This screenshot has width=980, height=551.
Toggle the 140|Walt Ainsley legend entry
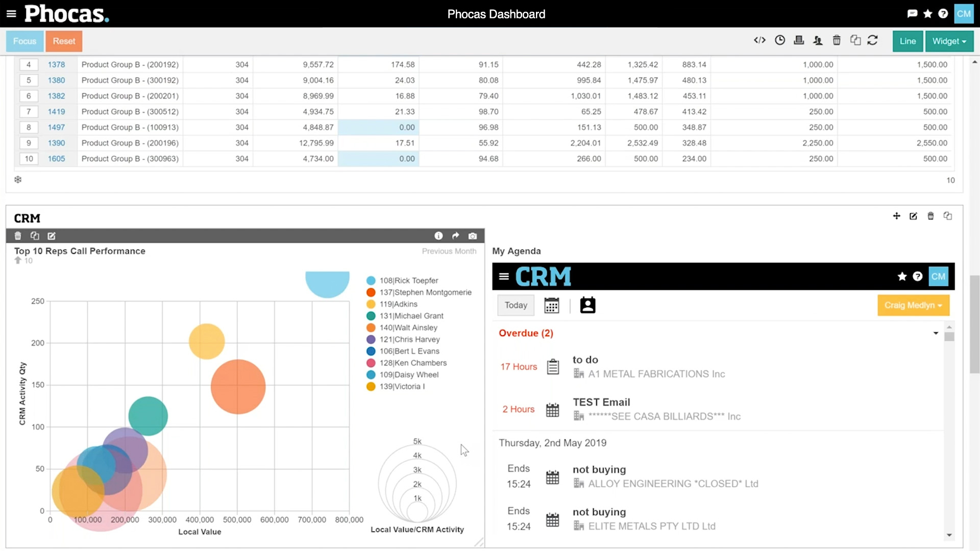[x=408, y=328]
